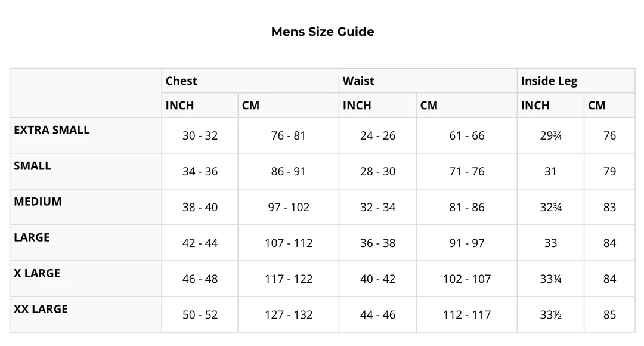The height and width of the screenshot is (346, 644).
Task: Select the XX LARGE row label
Action: pos(41,309)
